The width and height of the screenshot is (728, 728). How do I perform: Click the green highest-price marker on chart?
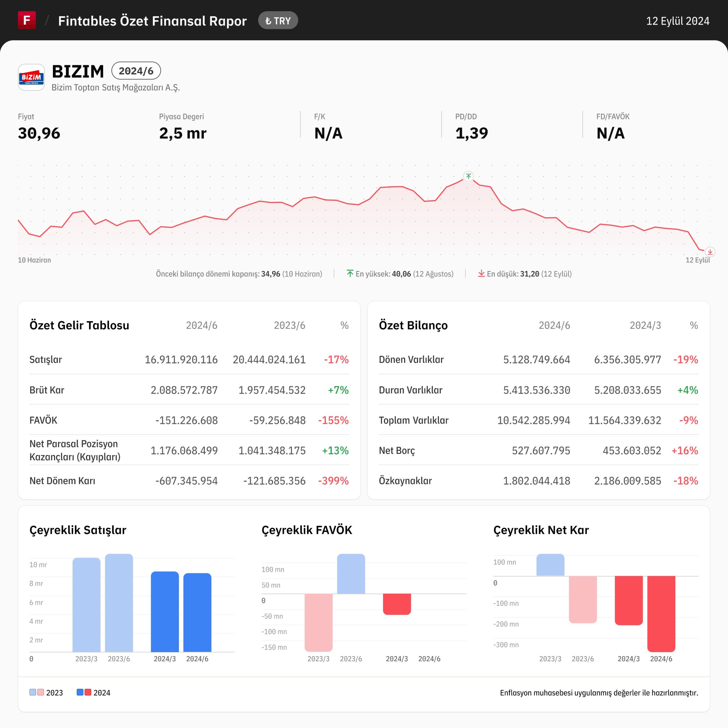click(468, 176)
